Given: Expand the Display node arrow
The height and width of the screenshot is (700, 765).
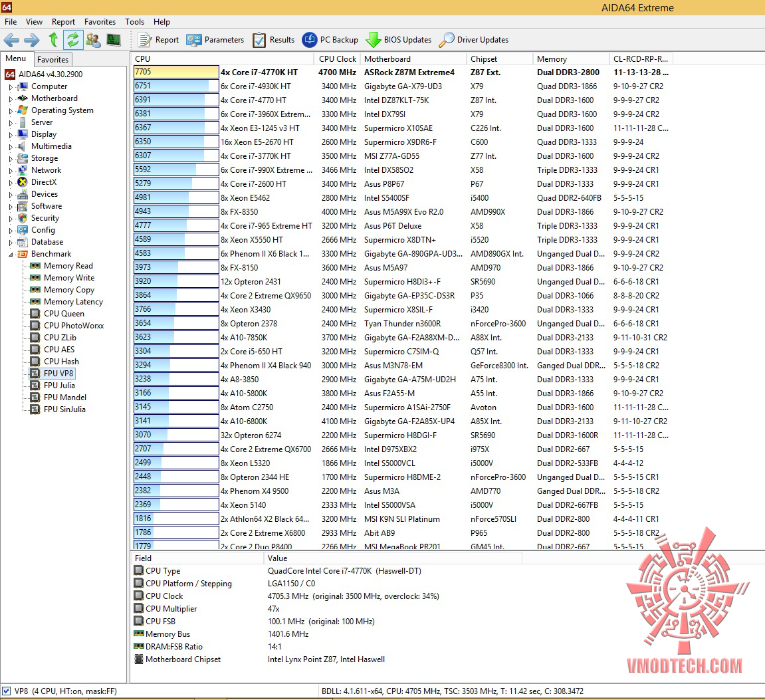Looking at the screenshot, I should tap(11, 135).
